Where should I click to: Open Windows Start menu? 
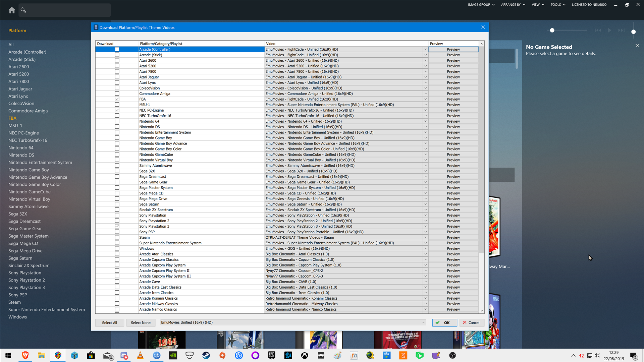click(x=8, y=355)
